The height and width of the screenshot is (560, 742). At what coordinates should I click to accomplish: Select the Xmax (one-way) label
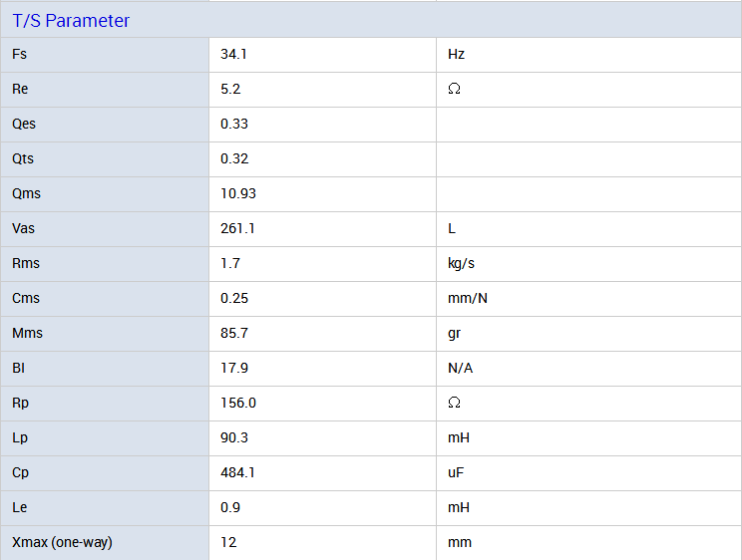point(62,542)
